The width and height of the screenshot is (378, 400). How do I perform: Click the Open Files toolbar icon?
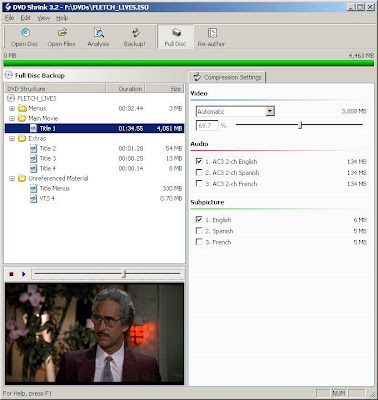point(62,33)
